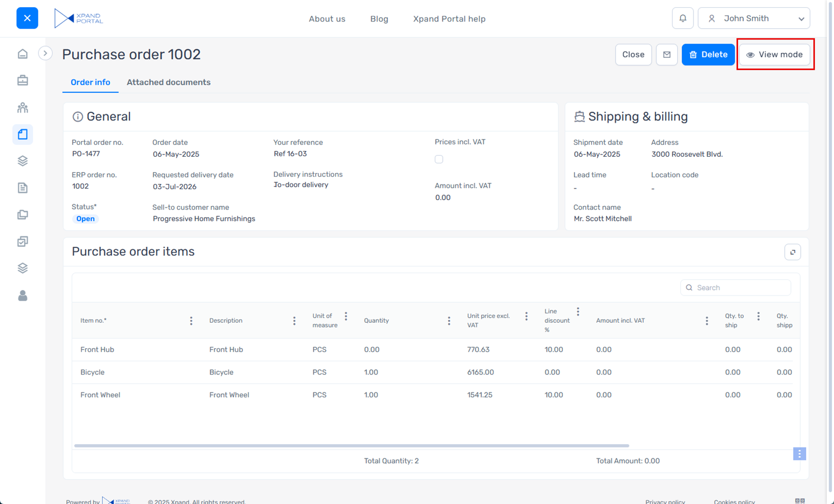
Task: Expand the sidebar with chevron arrow
Action: tap(45, 53)
